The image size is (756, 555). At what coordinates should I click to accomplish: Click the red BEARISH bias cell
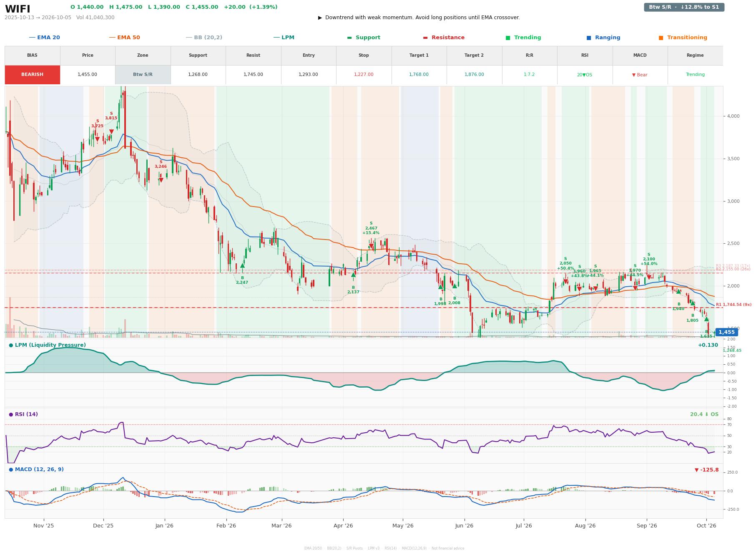(33, 75)
